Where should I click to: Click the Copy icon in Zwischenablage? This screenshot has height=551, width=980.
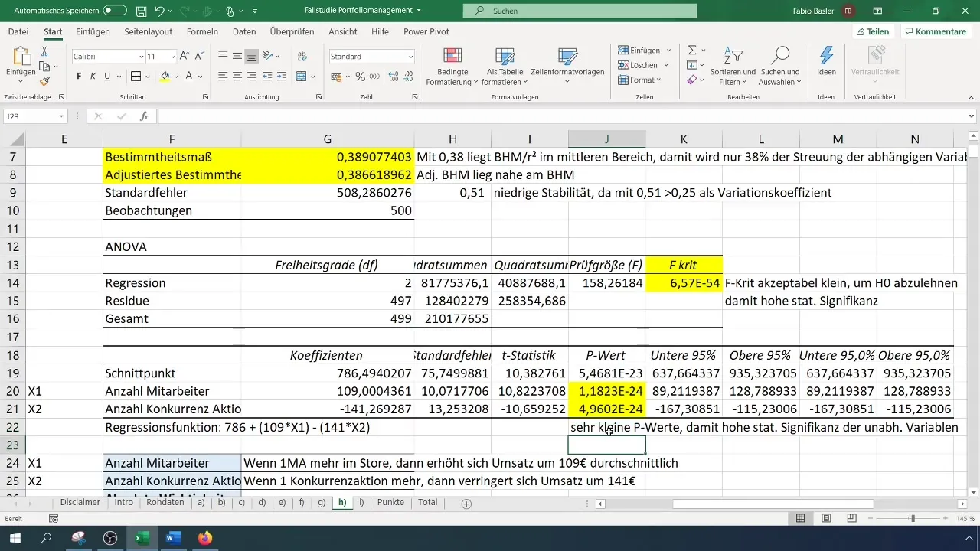(44, 67)
